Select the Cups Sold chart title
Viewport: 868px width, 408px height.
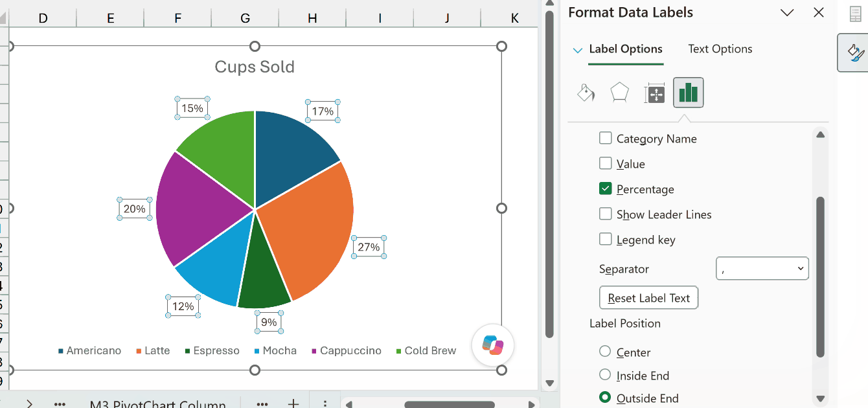coord(255,67)
